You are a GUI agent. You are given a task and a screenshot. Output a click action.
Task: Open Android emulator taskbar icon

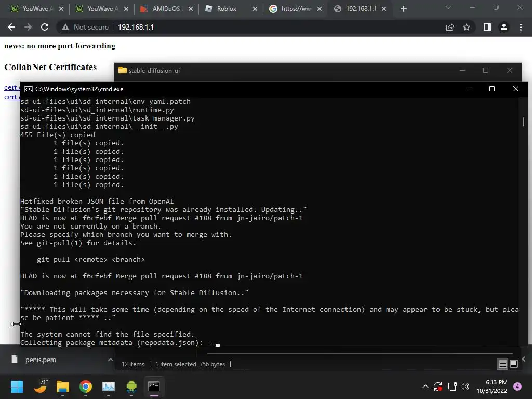coord(131,387)
